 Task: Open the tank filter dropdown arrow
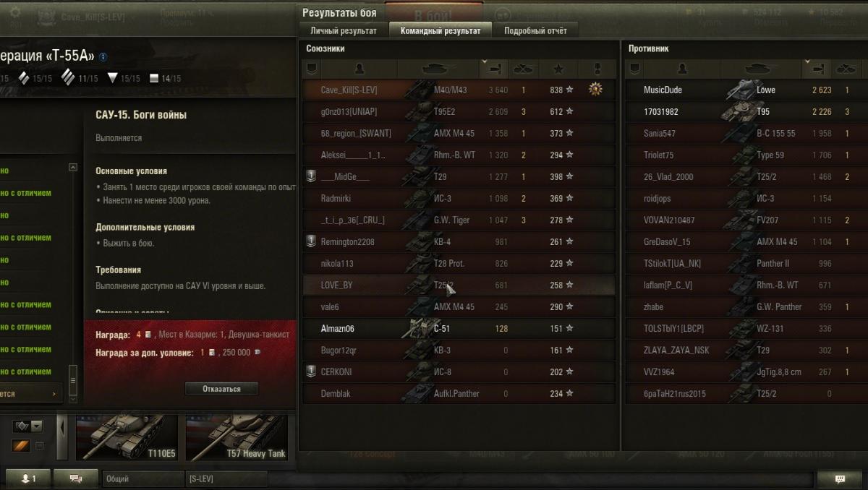[x=37, y=426]
